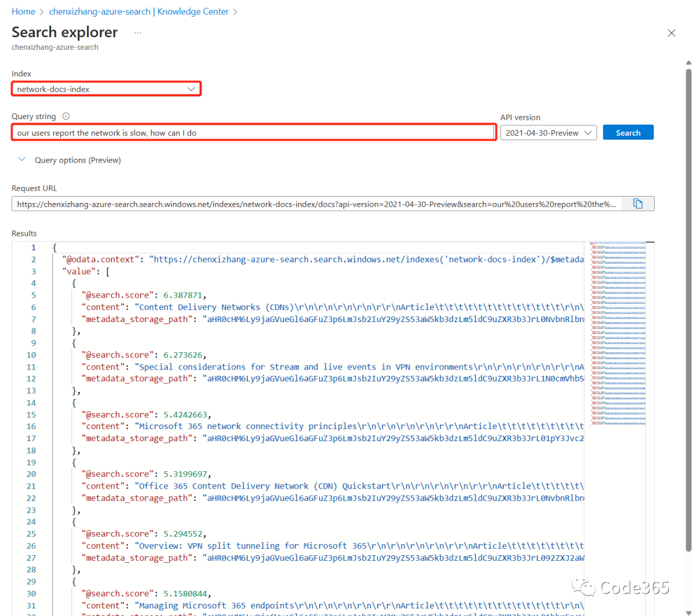Screen dimensions: 692x616
Task: Click the search score 5.1580844 value
Action: [185, 594]
